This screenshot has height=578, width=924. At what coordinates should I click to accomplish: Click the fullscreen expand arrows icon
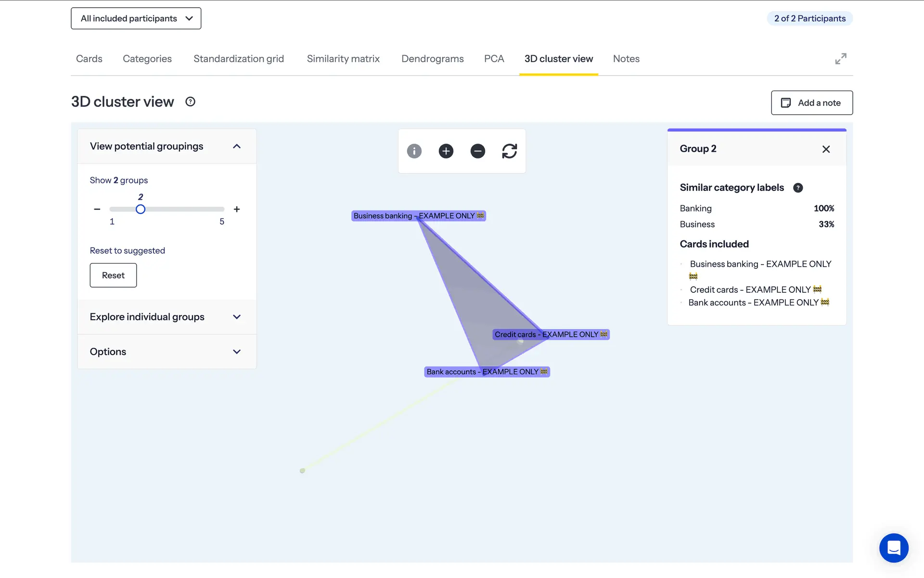tap(840, 59)
